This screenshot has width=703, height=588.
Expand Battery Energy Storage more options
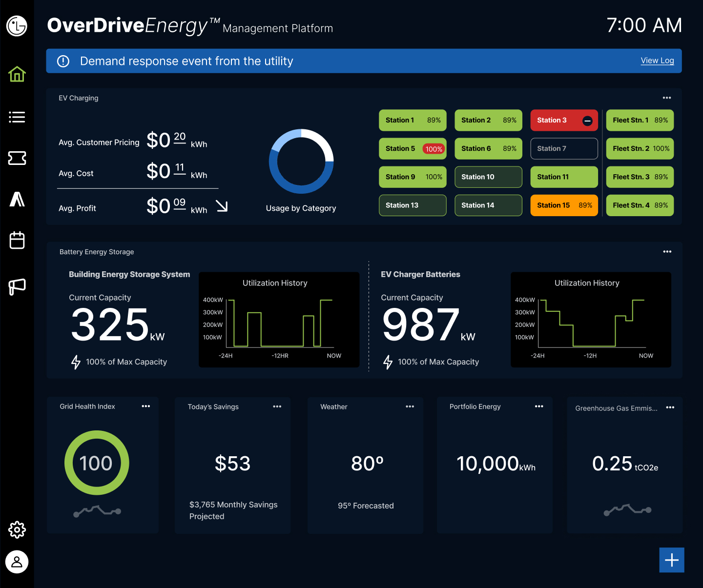(667, 252)
